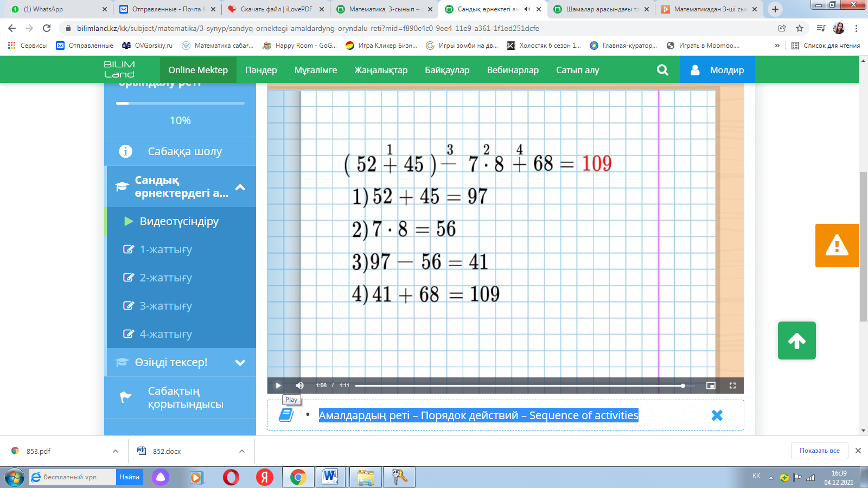Click the Сатып алу link
Viewport: 868px width, 488px height.
point(577,70)
